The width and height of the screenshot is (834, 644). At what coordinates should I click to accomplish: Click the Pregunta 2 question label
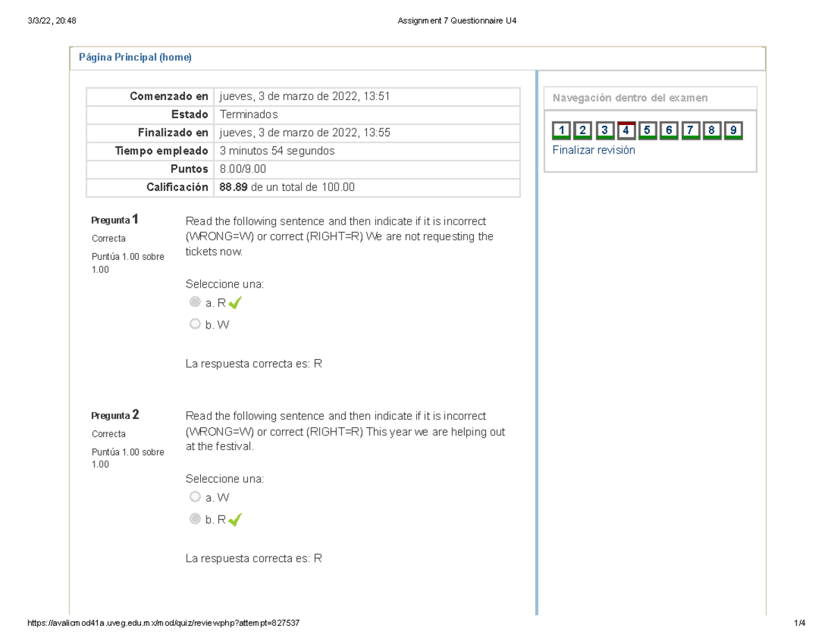[115, 415]
